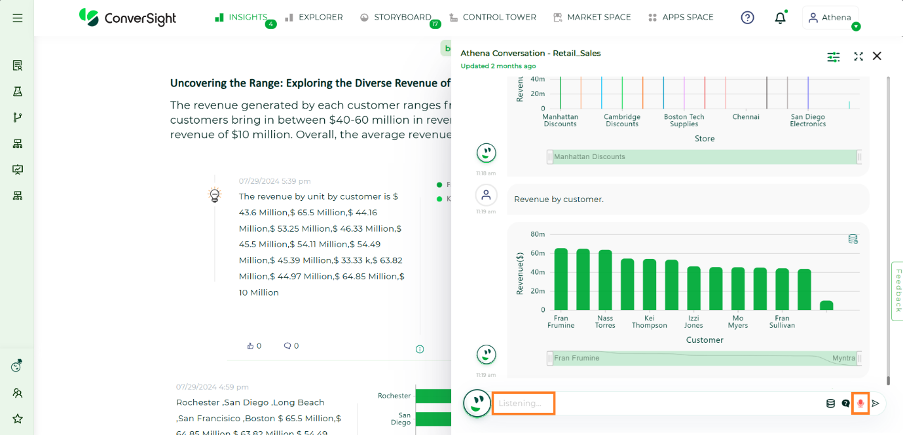The image size is (904, 436).
Task: Click the '07/29/2024 4:59 pm' timestamp
Action: (212, 387)
